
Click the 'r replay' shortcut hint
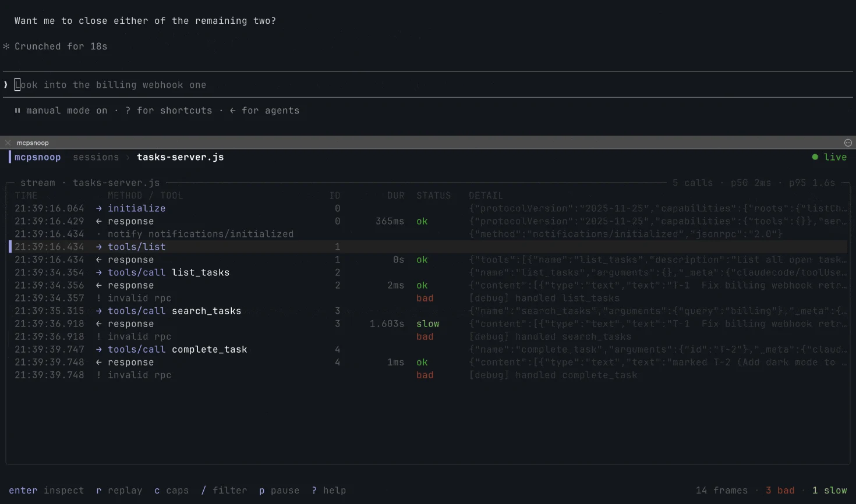pyautogui.click(x=119, y=491)
